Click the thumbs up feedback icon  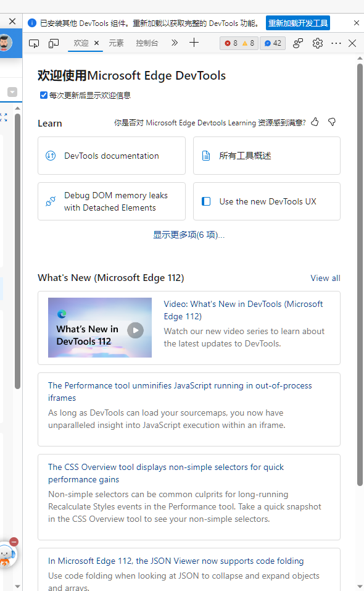[315, 122]
